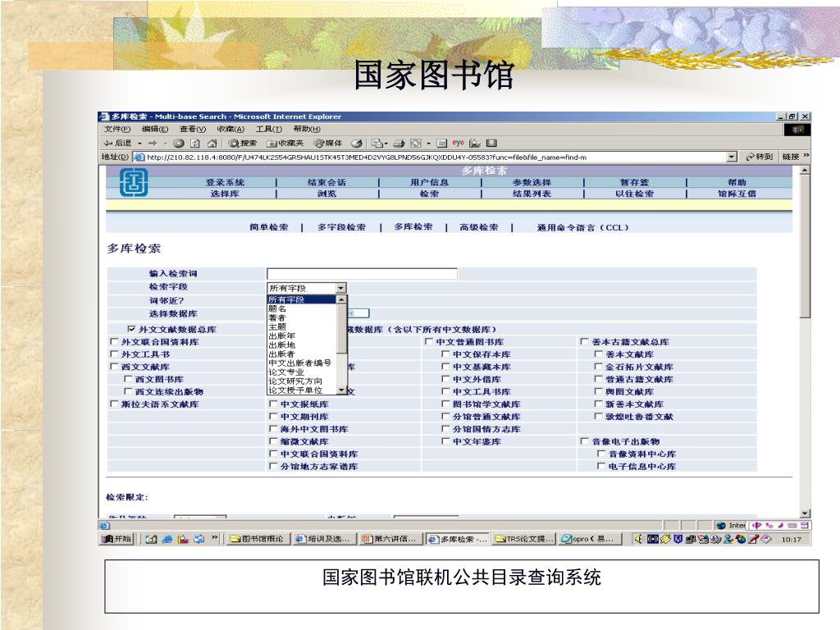Check the 西文文献库 checkbox
This screenshot has height=630, width=840.
[x=113, y=367]
